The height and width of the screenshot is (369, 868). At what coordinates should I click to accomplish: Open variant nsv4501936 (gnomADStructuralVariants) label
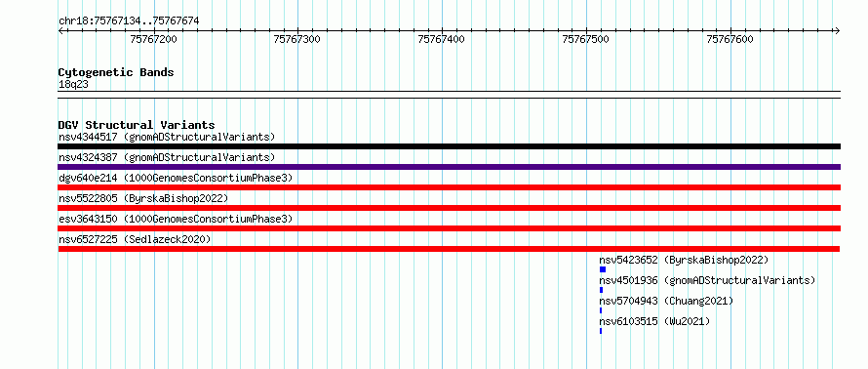pos(707,280)
